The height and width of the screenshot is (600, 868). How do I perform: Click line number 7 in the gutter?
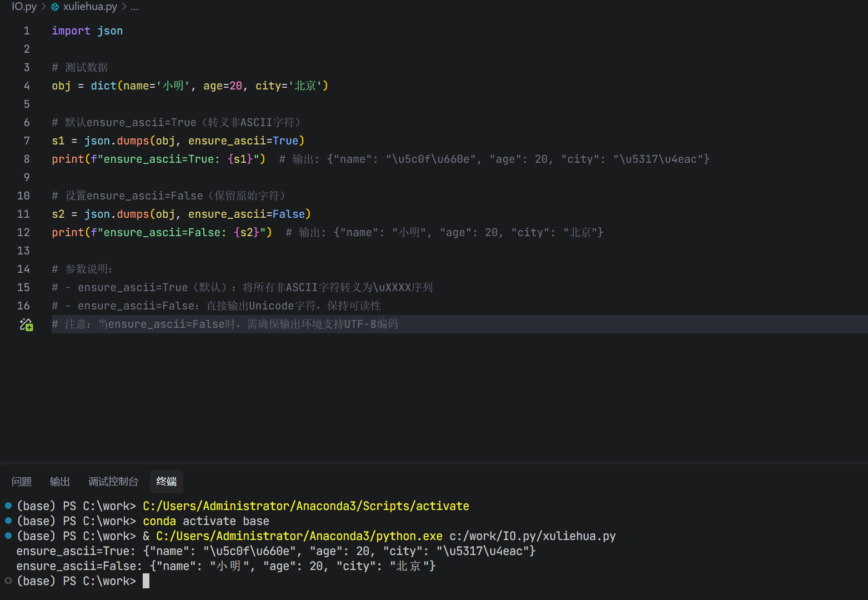(26, 141)
